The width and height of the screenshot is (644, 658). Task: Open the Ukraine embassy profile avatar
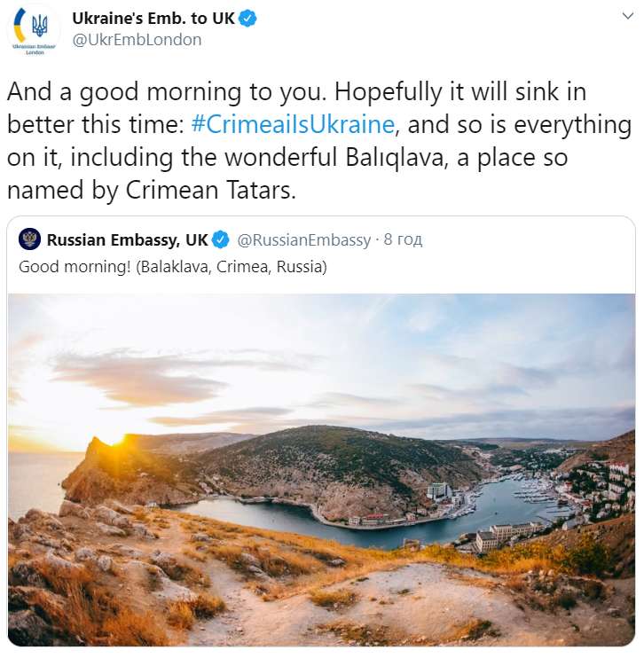point(34,31)
